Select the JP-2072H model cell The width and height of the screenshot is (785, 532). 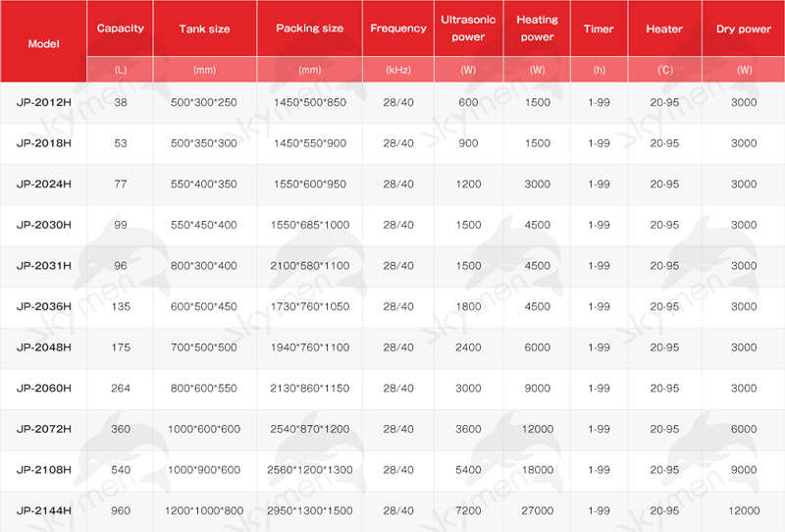(x=43, y=429)
